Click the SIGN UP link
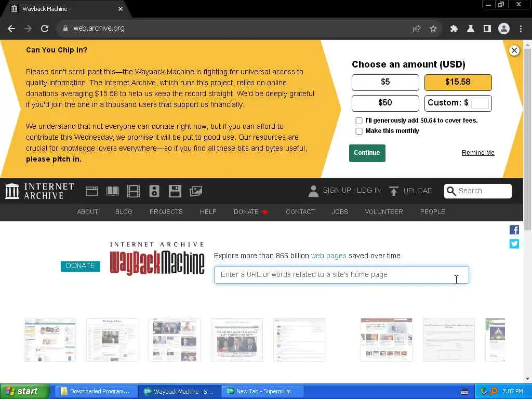 (x=337, y=191)
